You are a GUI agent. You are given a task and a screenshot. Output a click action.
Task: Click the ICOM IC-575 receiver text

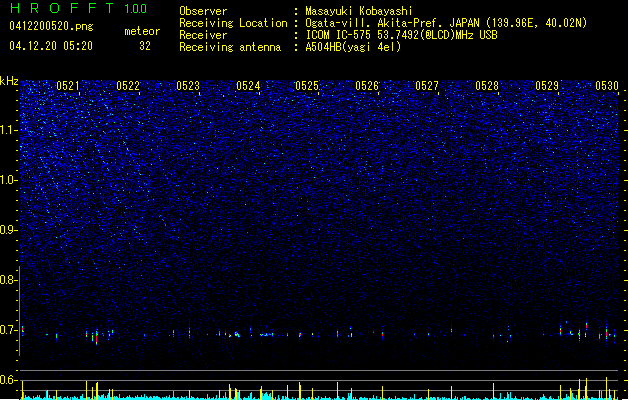pyautogui.click(x=401, y=35)
